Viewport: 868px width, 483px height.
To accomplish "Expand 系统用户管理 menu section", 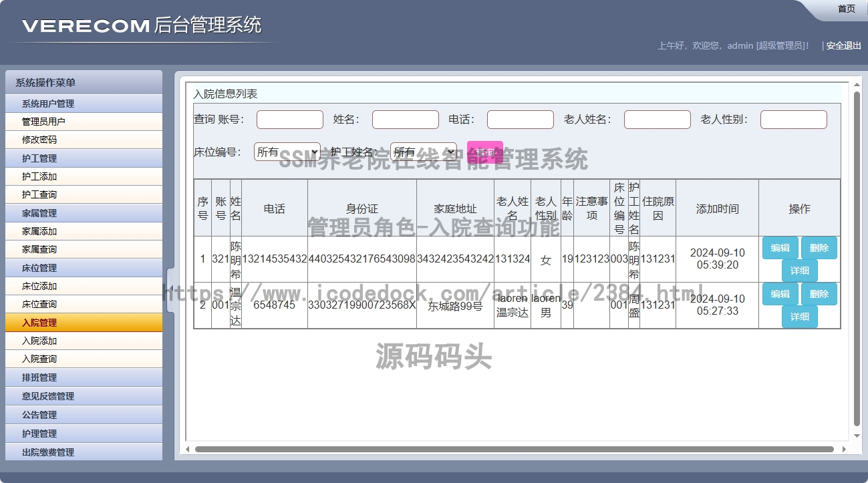I will pos(84,104).
